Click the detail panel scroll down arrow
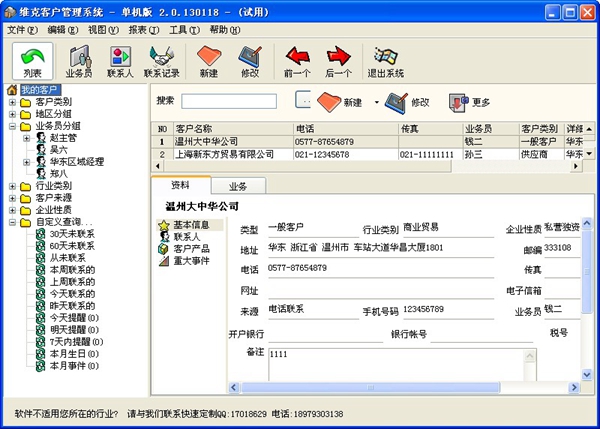 coord(587,375)
